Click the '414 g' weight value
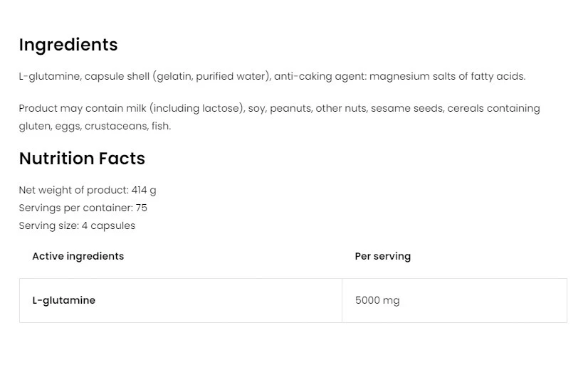Screen dimensions: 588x367 point(144,190)
